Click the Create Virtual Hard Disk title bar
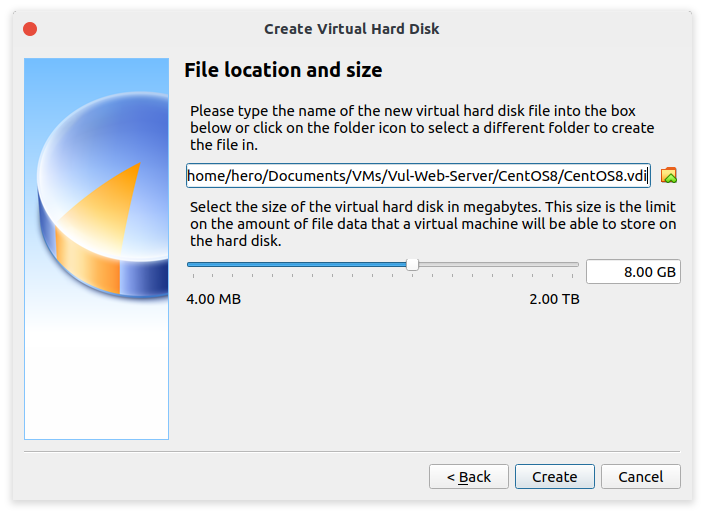The width and height of the screenshot is (705, 515). coord(352,29)
